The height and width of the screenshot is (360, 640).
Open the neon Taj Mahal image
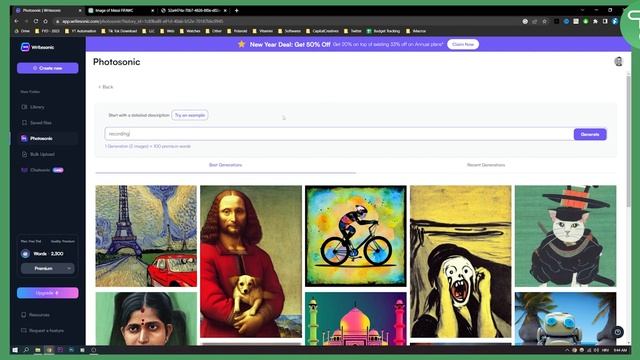356,319
